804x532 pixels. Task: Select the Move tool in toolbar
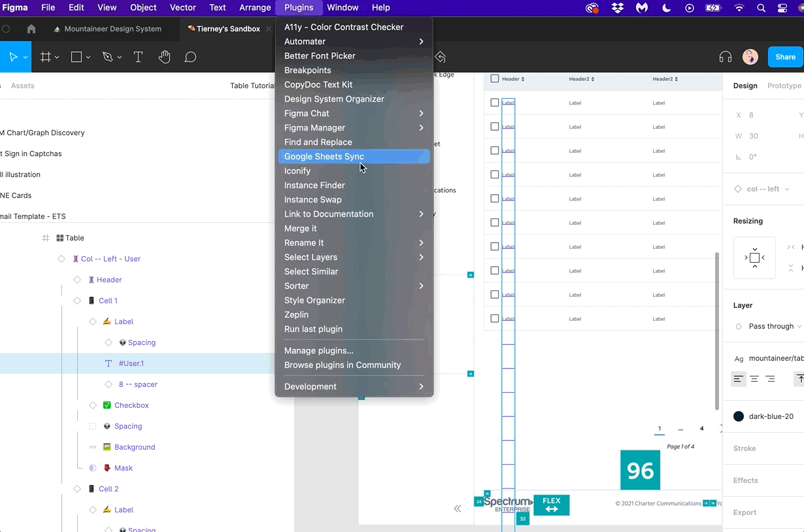click(x=13, y=58)
